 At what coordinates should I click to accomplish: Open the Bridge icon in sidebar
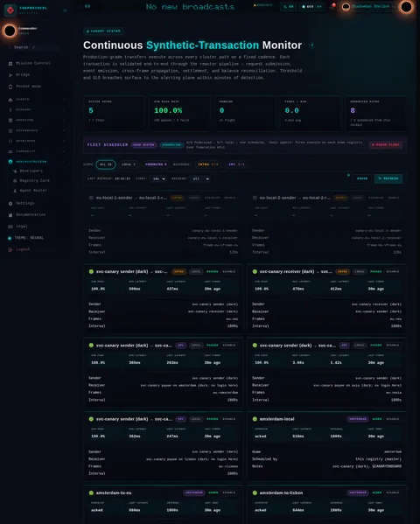point(10,75)
